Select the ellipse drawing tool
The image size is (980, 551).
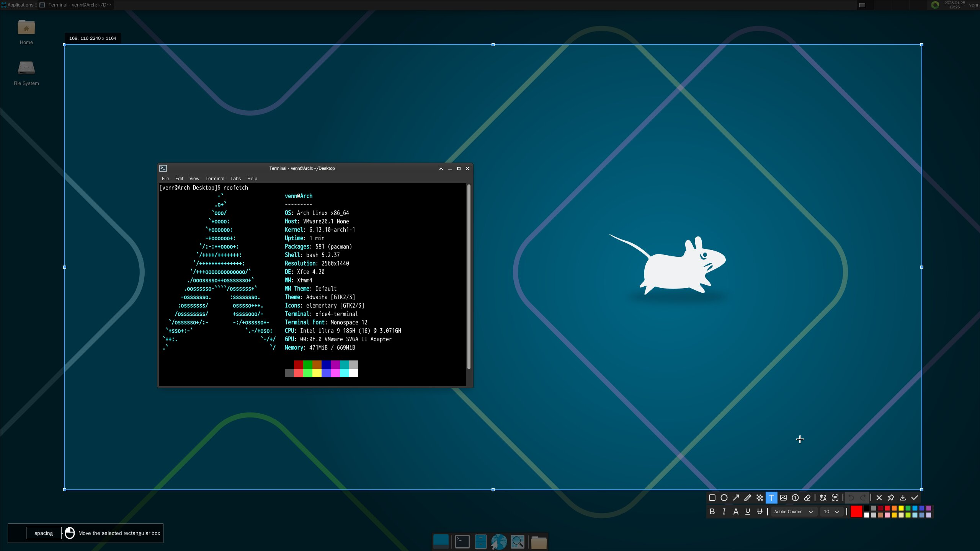coord(724,498)
